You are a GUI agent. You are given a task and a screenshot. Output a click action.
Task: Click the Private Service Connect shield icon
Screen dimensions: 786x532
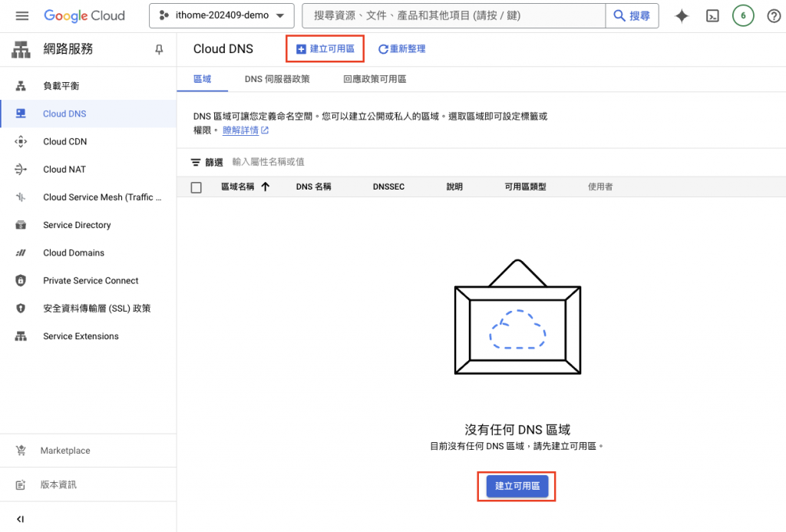pyautogui.click(x=21, y=280)
